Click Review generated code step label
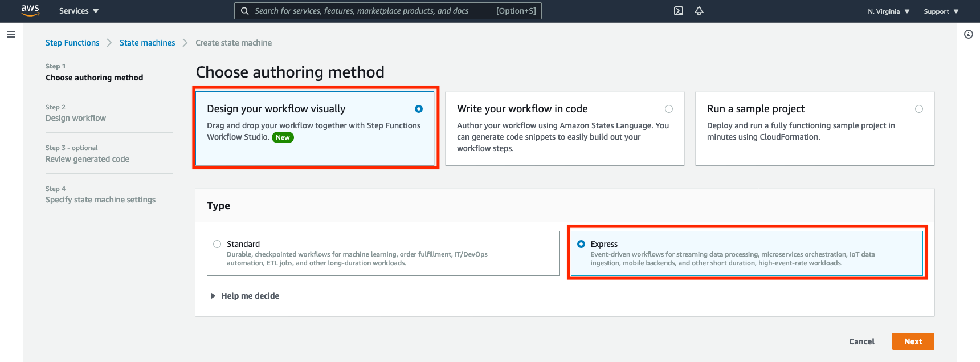The height and width of the screenshot is (362, 980). coord(87,159)
